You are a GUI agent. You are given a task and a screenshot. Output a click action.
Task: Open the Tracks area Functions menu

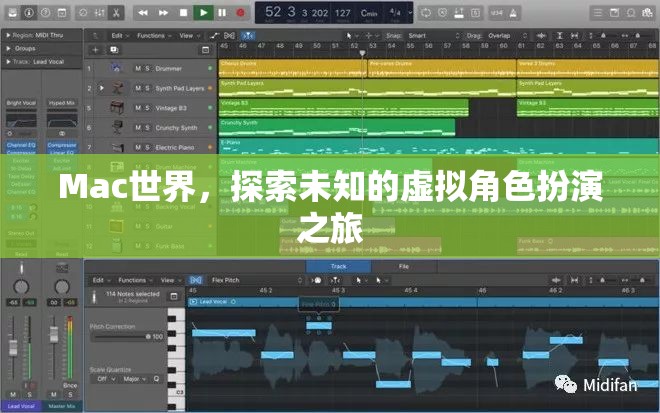154,36
